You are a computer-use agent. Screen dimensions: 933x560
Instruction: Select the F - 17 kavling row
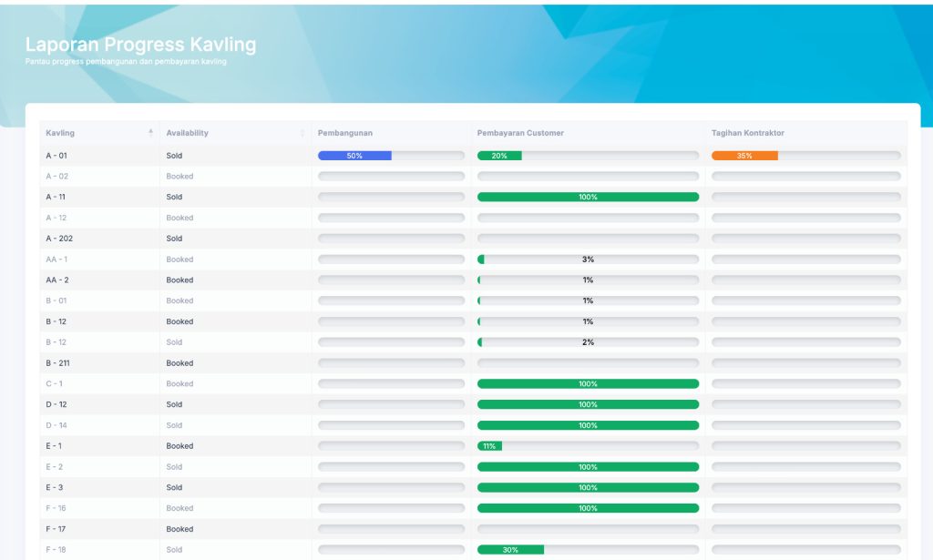tap(56, 529)
